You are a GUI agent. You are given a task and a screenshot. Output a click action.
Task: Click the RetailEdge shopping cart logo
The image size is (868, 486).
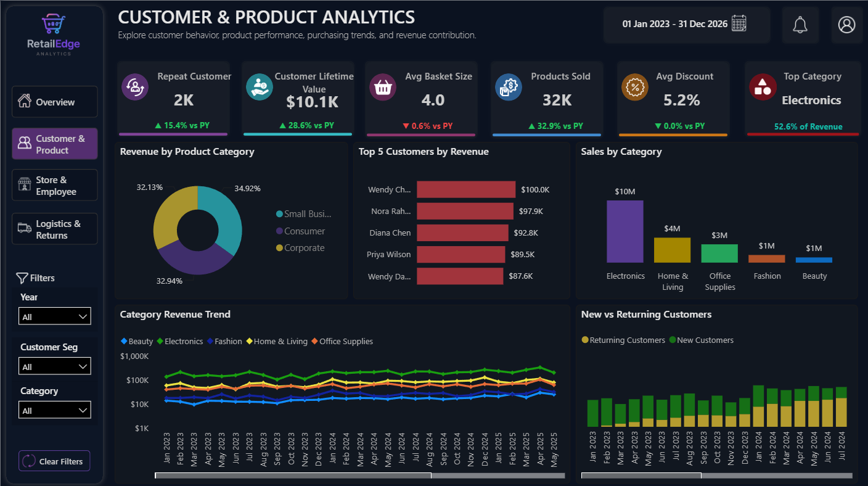click(53, 24)
